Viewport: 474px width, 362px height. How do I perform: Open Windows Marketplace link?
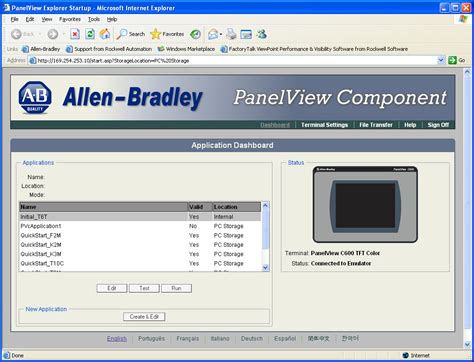(x=186, y=49)
